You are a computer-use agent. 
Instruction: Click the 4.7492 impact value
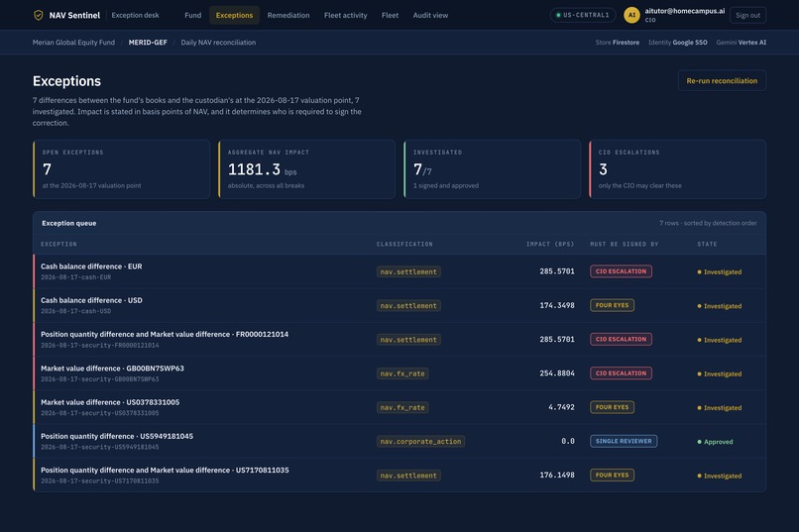coord(561,407)
